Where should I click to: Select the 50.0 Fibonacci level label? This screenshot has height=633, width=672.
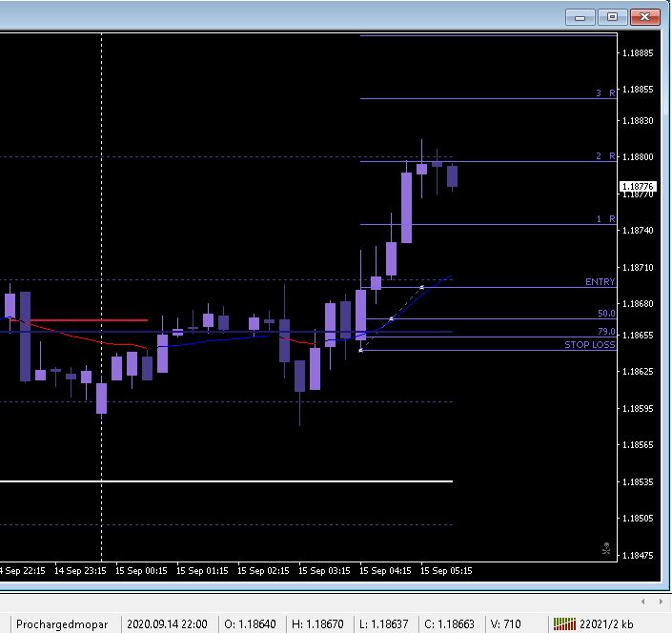click(x=606, y=314)
